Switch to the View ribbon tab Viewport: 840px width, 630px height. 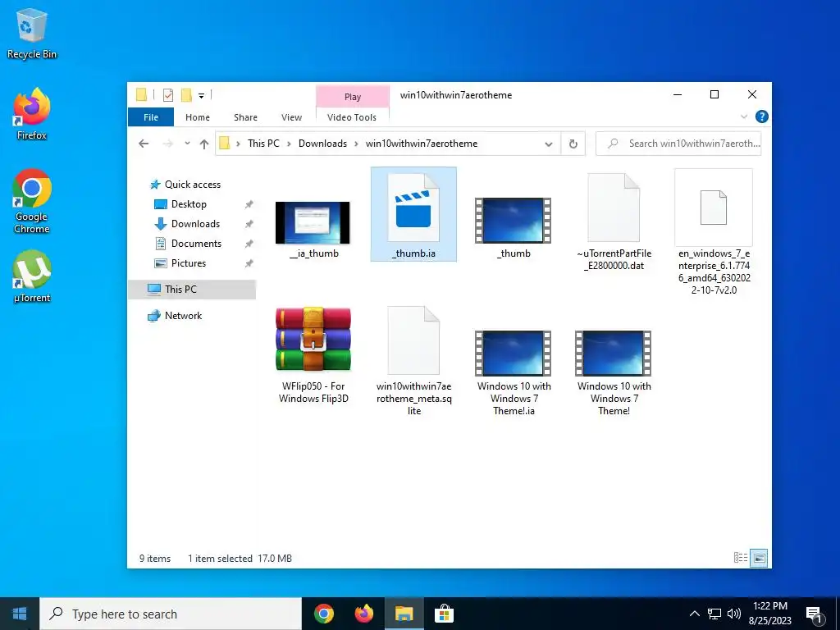tap(291, 116)
